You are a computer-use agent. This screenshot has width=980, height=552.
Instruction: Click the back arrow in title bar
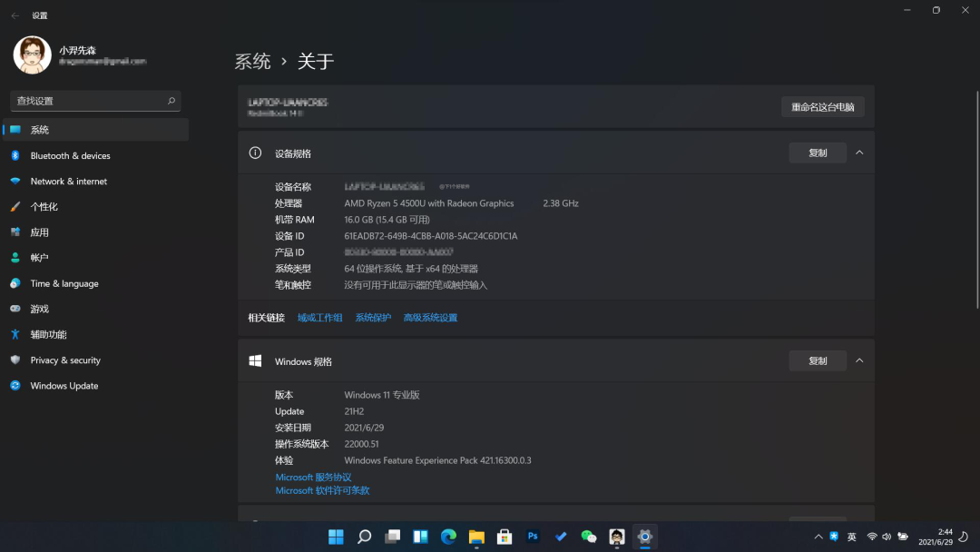(x=15, y=15)
